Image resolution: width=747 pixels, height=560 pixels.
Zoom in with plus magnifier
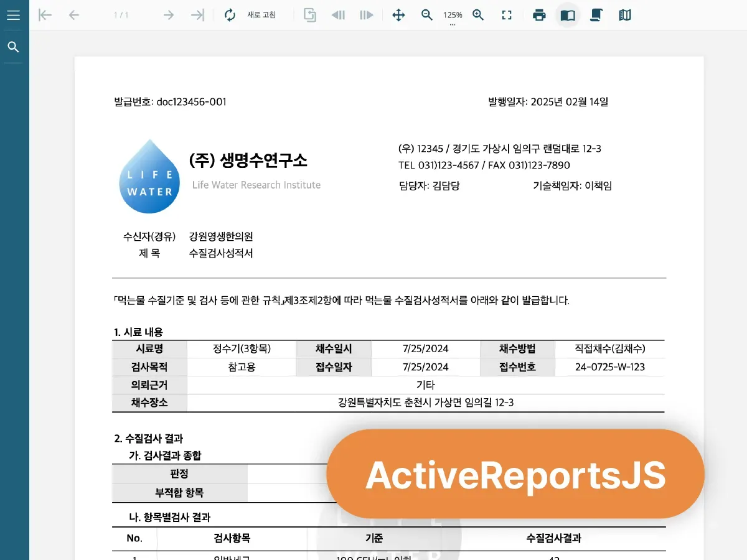pos(478,15)
